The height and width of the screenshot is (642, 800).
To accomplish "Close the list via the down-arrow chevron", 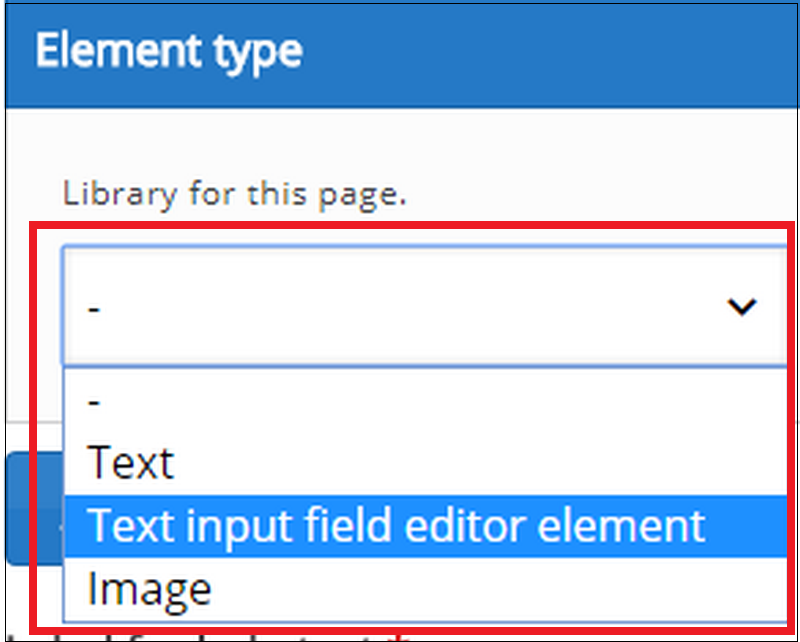I will tap(741, 306).
